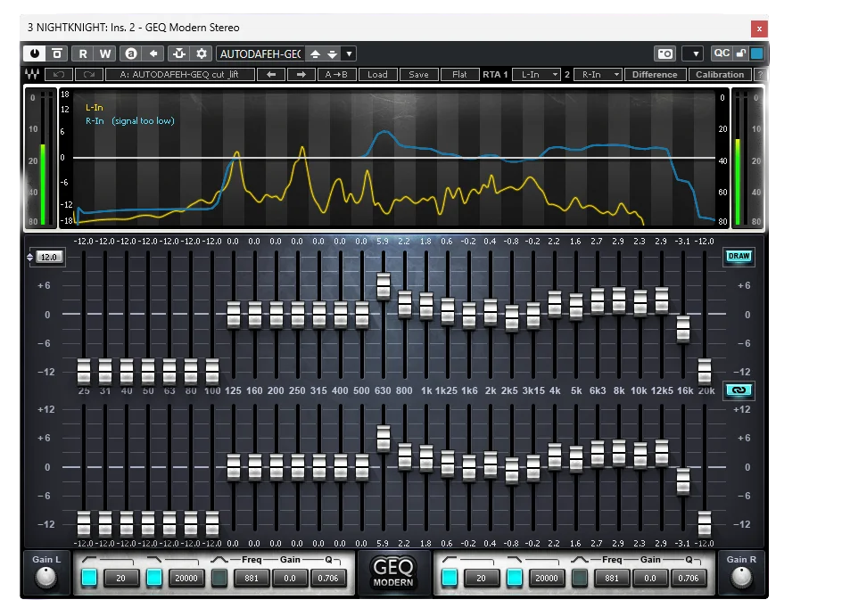The height and width of the screenshot is (616, 842).
Task: Load previous preset with up arrow
Action: pyautogui.click(x=316, y=54)
